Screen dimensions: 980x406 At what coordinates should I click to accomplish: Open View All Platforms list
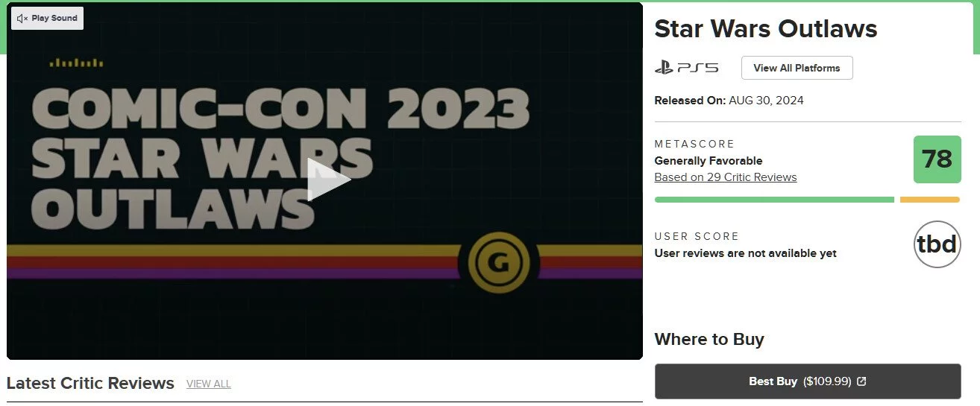[x=797, y=68]
